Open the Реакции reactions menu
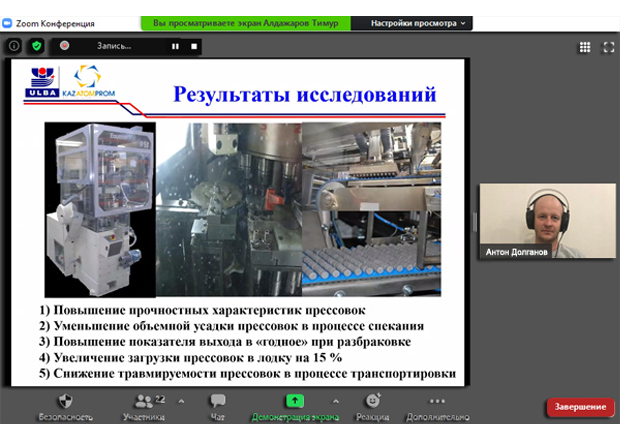This screenshot has width=620, height=440. tap(372, 407)
